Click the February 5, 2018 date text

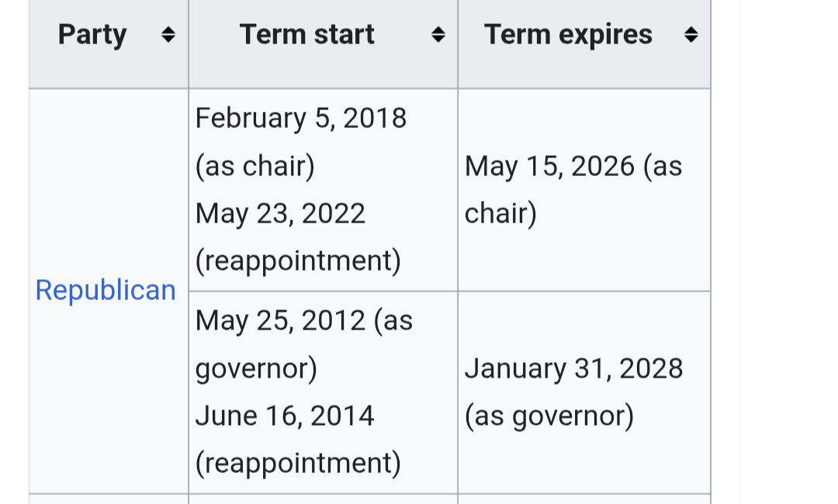coord(301,118)
